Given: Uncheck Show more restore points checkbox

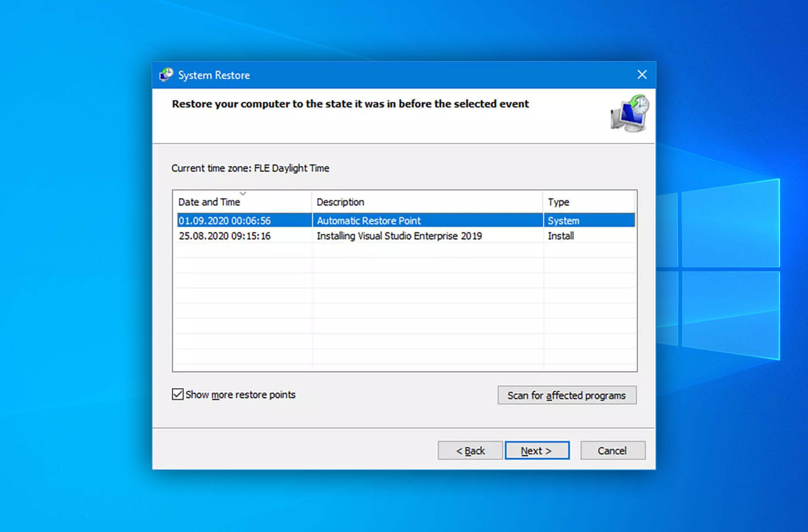Looking at the screenshot, I should tap(178, 394).
